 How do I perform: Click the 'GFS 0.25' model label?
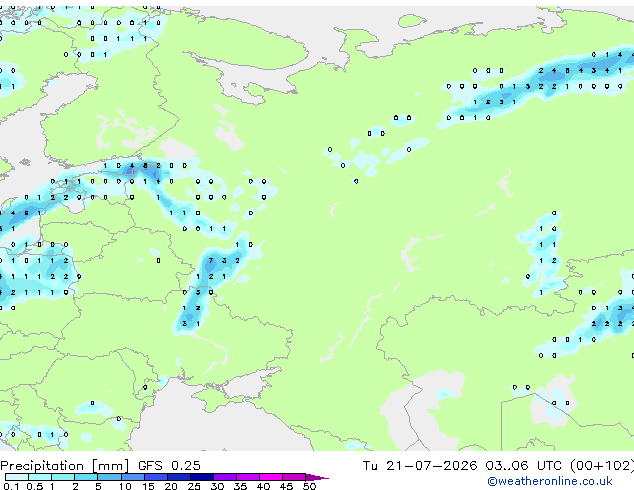click(169, 465)
